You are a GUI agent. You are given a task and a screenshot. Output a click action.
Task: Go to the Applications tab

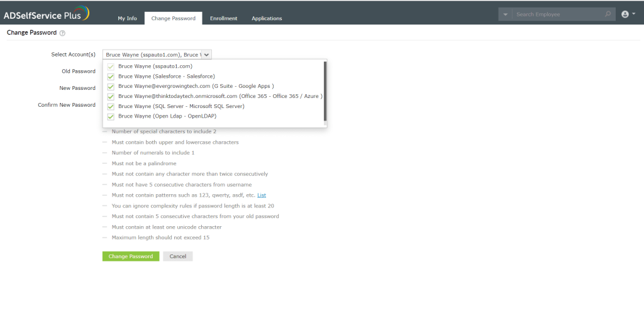pos(267,18)
